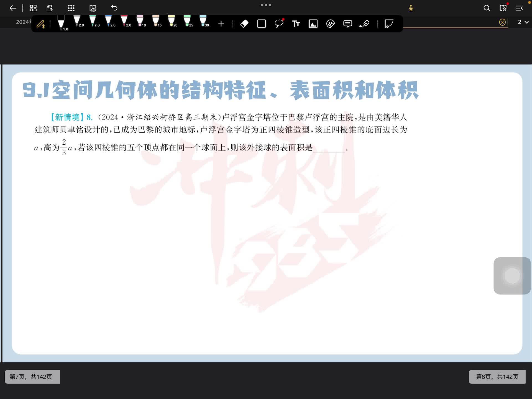This screenshot has width=532, height=399.
Task: Open the insert image tool
Action: 313,24
